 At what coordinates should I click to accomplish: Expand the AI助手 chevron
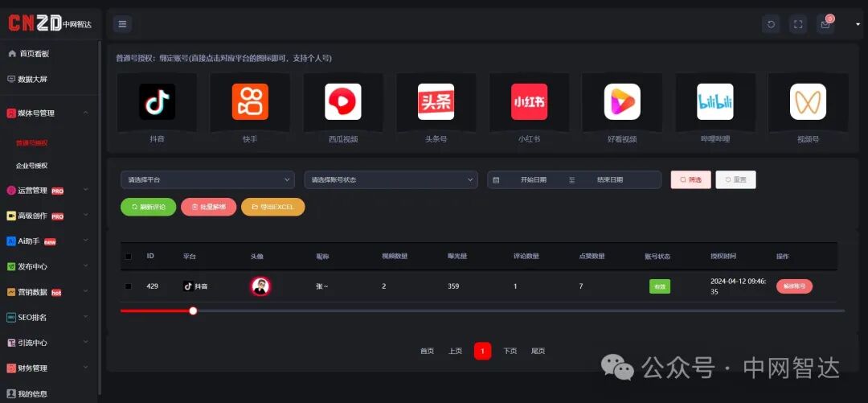(x=86, y=241)
